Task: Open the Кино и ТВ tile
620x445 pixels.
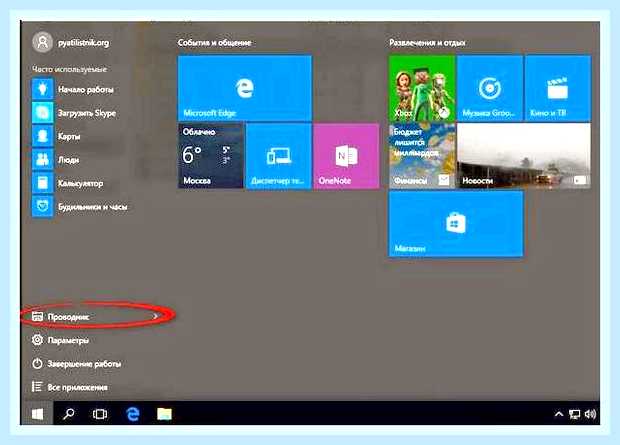Action: [x=558, y=88]
